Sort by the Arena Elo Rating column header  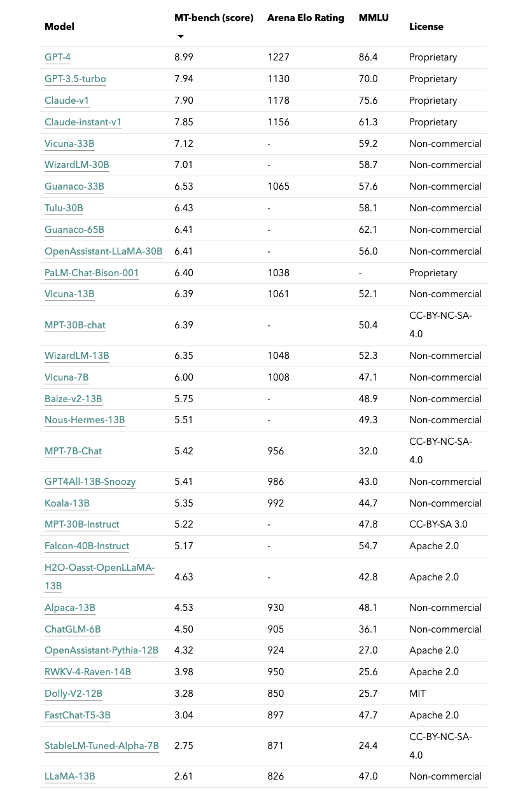point(305,18)
